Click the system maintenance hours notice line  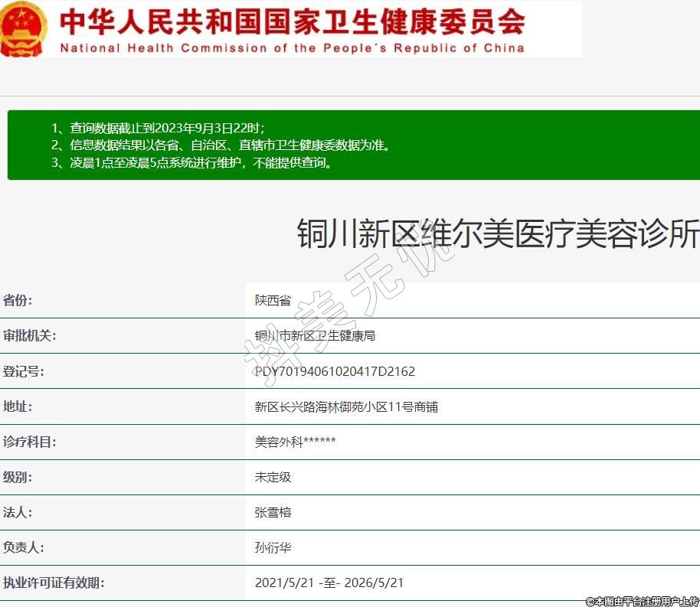pyautogui.click(x=191, y=162)
